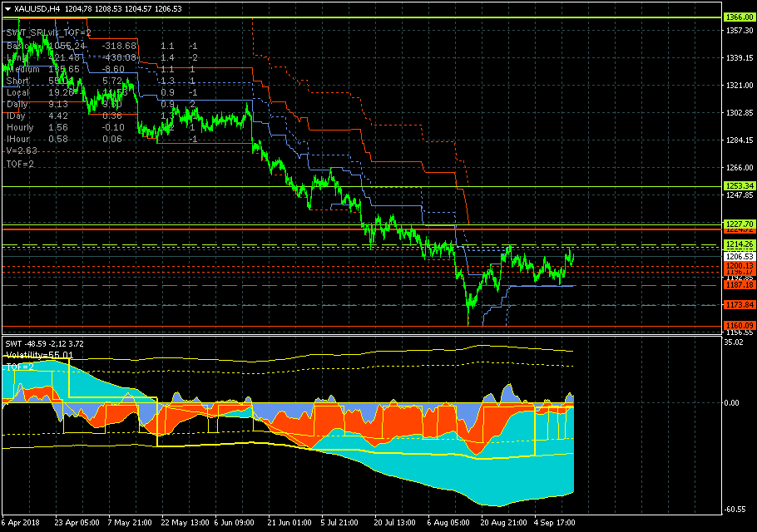Click the triangle arrow beside XAUUSD,H4
This screenshot has width=757, height=532.
[7, 7]
